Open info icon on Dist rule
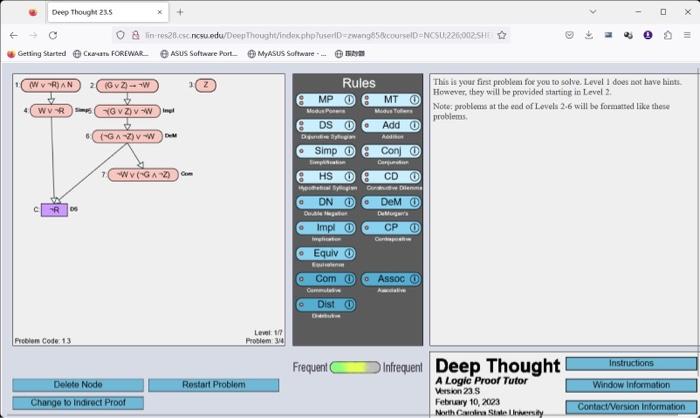Screen dimensions: 700x418 (349, 304)
